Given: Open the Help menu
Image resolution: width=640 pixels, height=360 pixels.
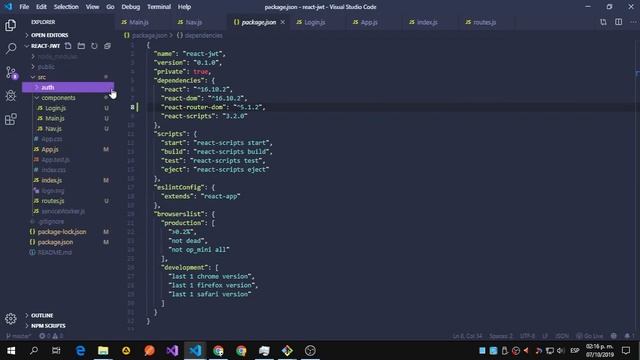Looking at the screenshot, I should 184,7.
